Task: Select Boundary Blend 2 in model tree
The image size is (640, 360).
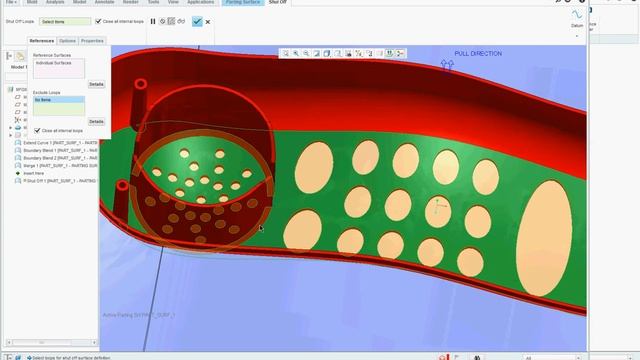Action: point(56,158)
